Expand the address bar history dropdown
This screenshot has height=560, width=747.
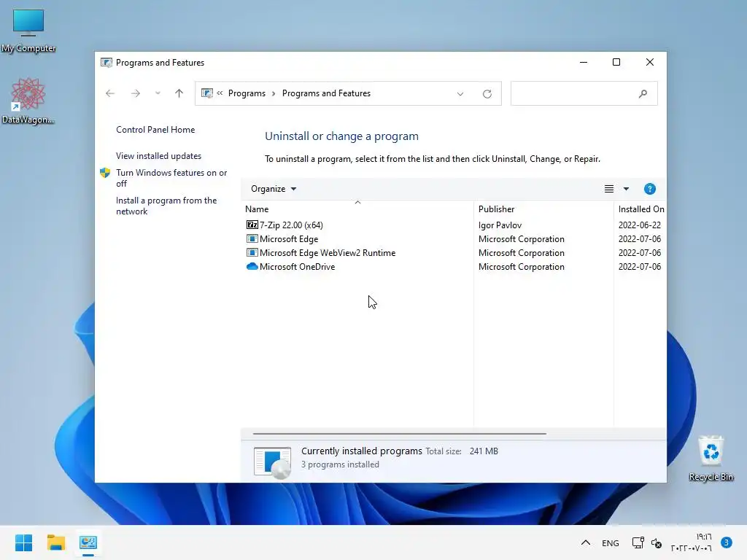click(x=460, y=94)
